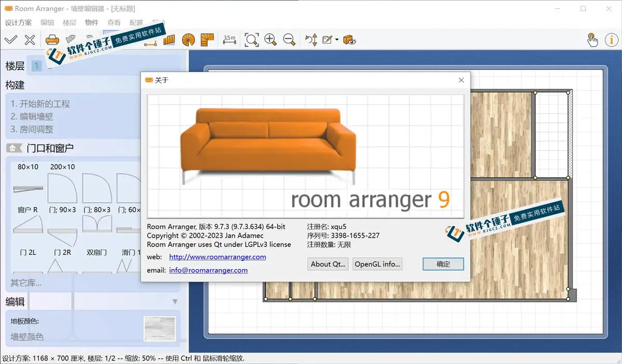
Task: Click step 1. 开始新的工程
Action: pyautogui.click(x=40, y=104)
